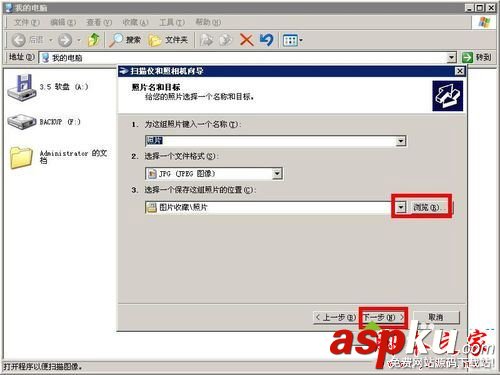Click the wizard header scanner icon
The image size is (500, 375).
[448, 96]
